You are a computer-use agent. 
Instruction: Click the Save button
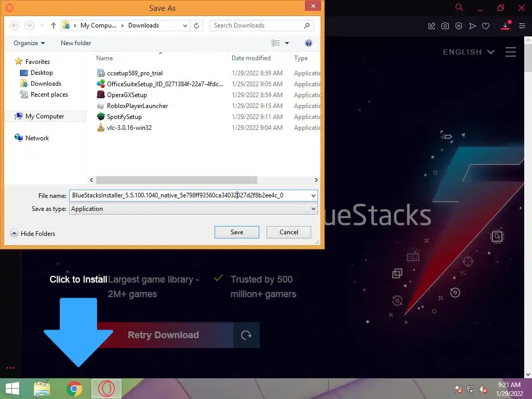[x=236, y=232]
